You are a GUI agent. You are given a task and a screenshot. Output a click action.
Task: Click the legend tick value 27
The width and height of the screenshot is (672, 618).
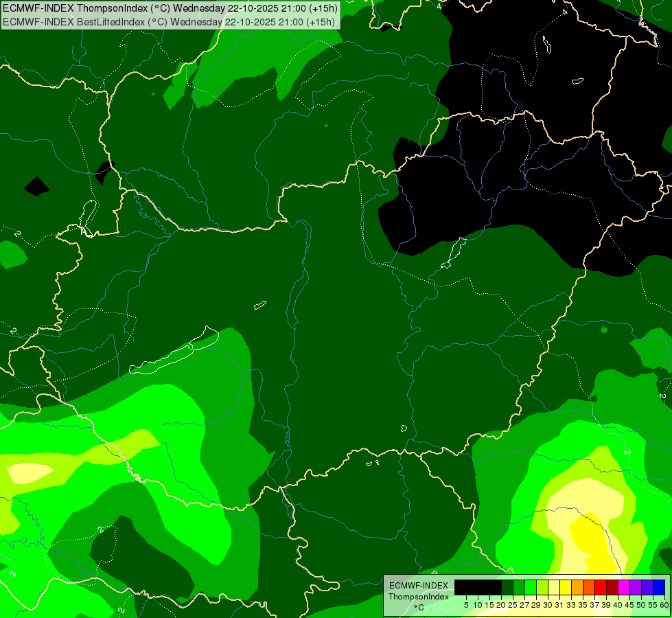[524, 605]
